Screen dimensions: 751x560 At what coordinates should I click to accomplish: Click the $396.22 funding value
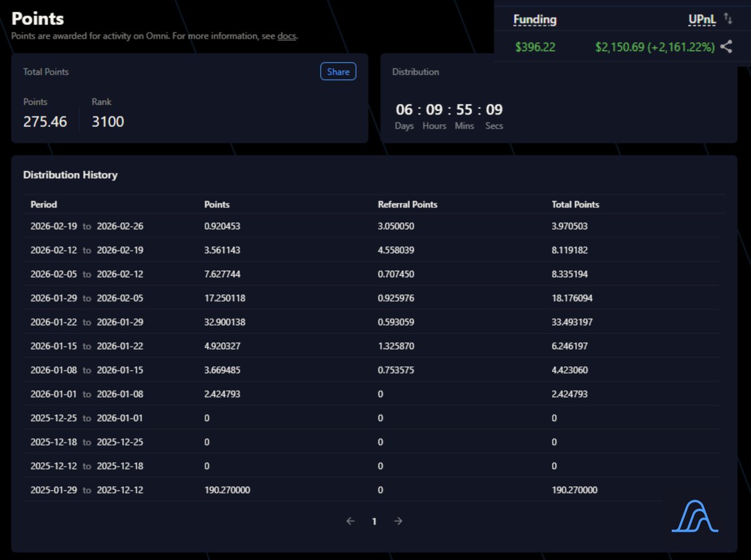535,47
